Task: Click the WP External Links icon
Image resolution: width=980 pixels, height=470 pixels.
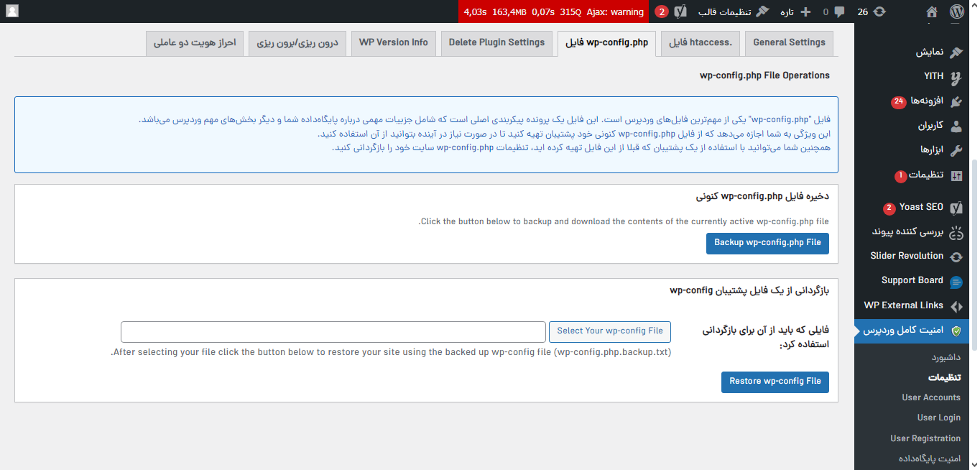Action: point(956,306)
